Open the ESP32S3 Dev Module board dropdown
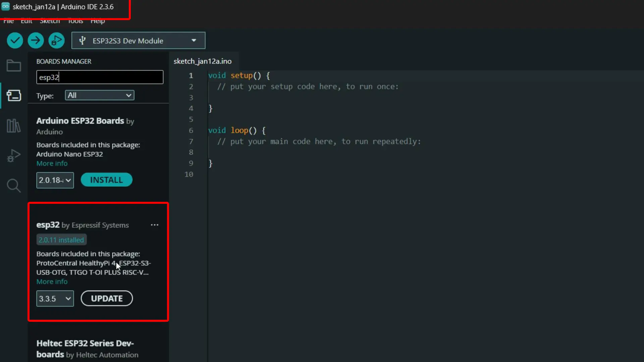644x362 pixels. pyautogui.click(x=138, y=41)
